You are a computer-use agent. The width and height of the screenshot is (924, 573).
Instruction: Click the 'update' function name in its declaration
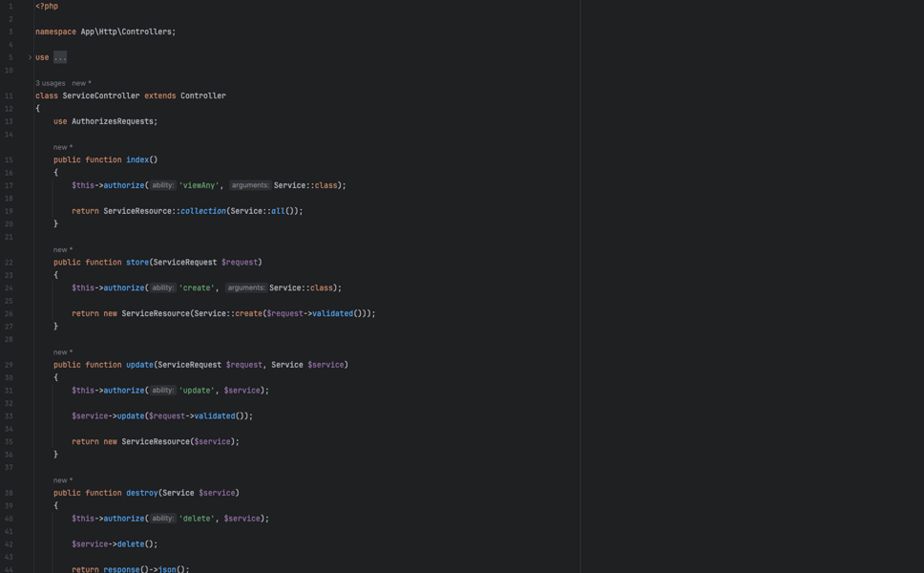(139, 365)
